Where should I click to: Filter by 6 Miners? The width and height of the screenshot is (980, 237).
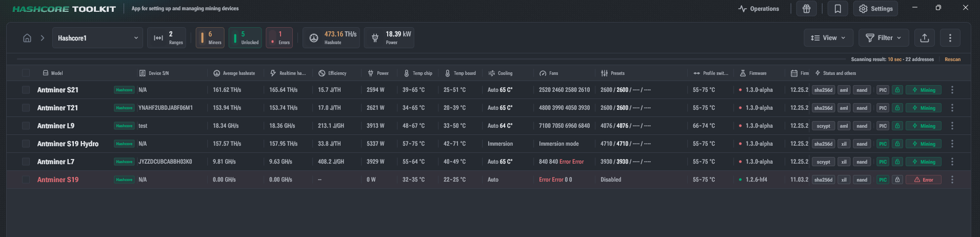[x=210, y=38]
